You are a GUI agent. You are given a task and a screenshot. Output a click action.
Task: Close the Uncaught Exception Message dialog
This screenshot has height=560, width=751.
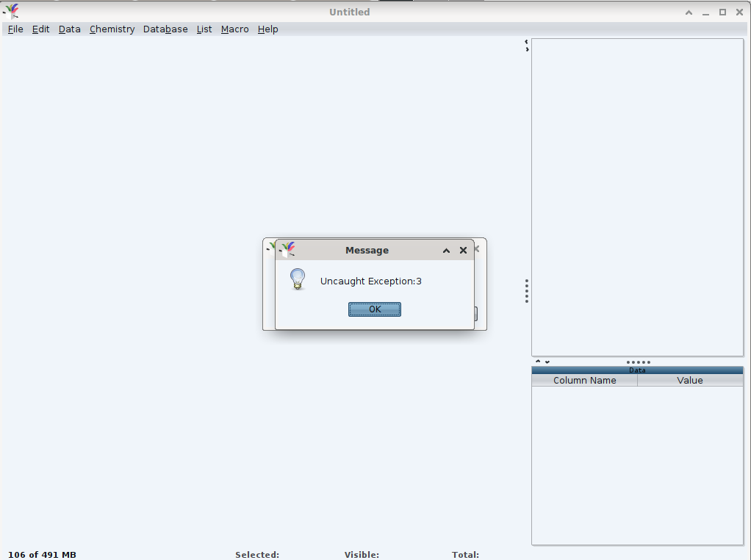(x=463, y=251)
